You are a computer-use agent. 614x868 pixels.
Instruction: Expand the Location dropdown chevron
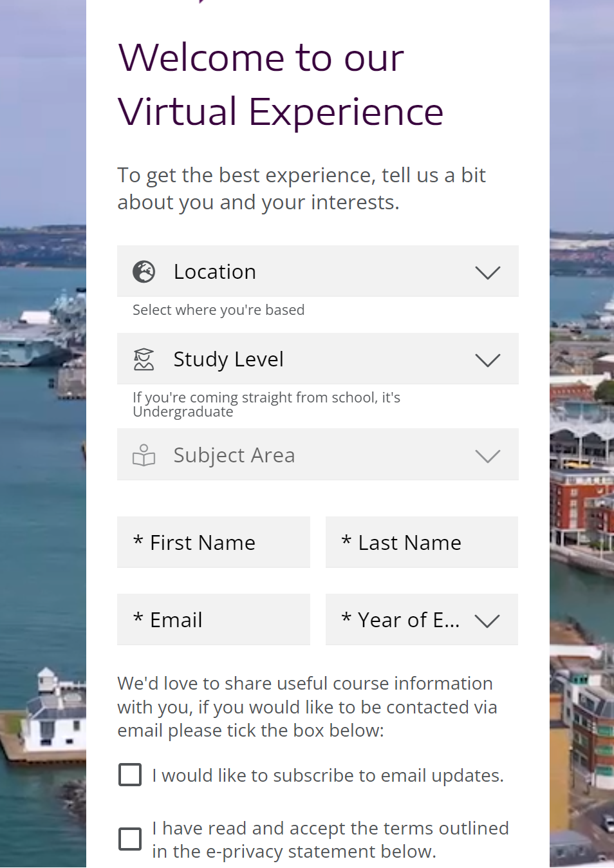(487, 272)
